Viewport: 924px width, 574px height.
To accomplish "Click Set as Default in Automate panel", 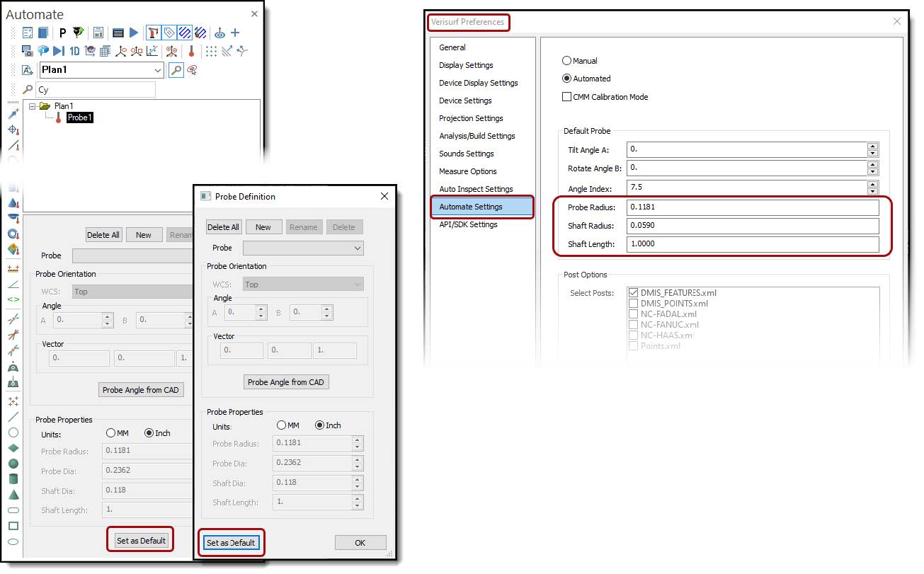I will click(142, 541).
